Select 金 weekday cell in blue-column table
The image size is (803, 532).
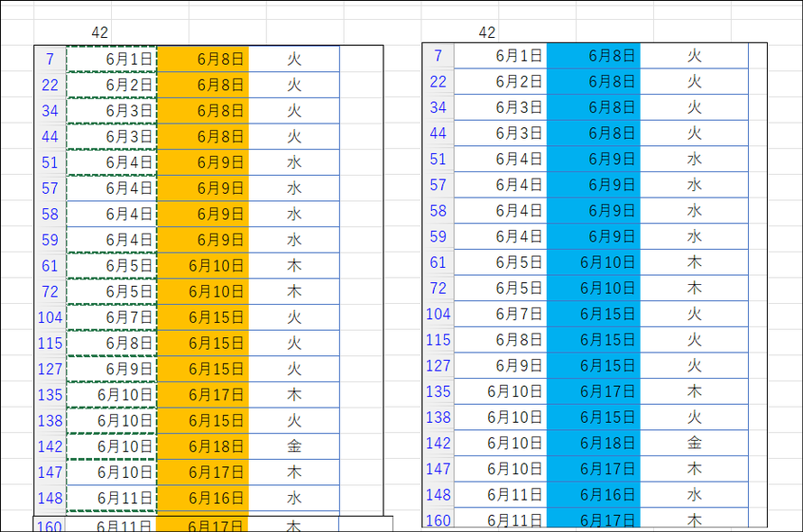tap(695, 443)
